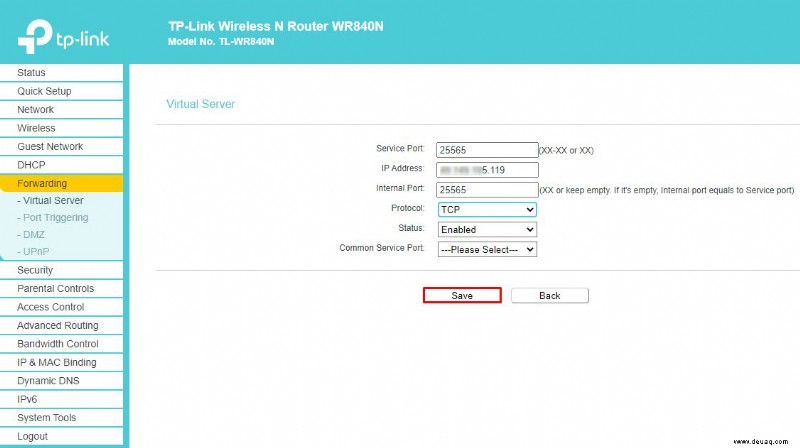Open Parental Controls
The image size is (800, 448).
pos(61,288)
